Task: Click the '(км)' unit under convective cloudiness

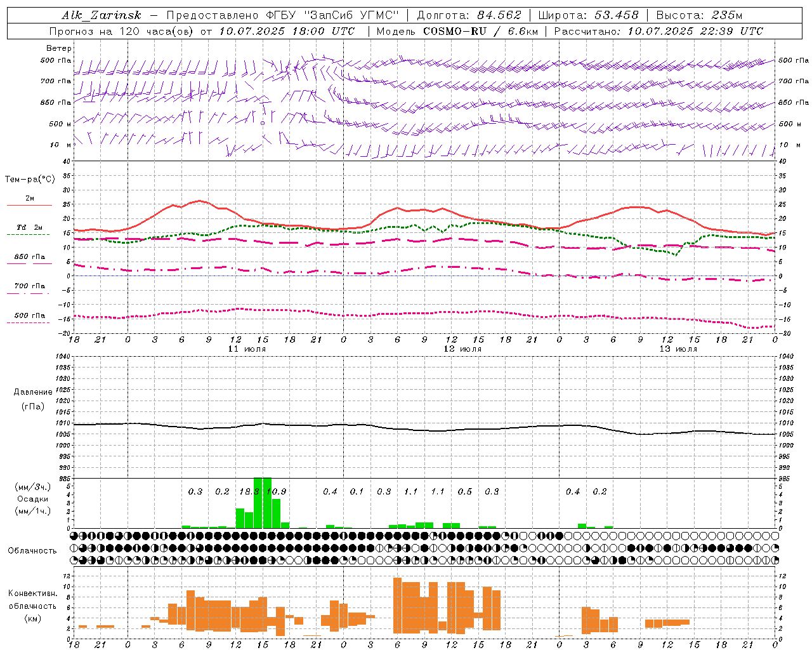Action: point(32,618)
